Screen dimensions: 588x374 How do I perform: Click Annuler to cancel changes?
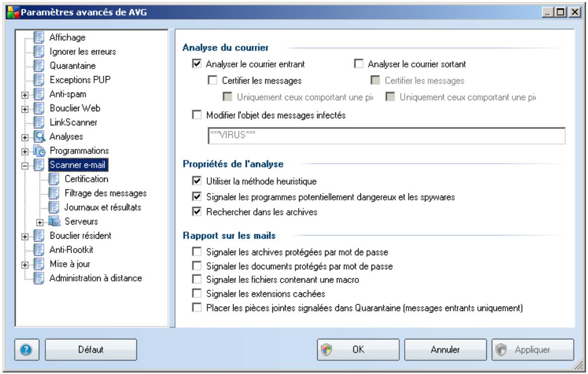click(x=445, y=350)
